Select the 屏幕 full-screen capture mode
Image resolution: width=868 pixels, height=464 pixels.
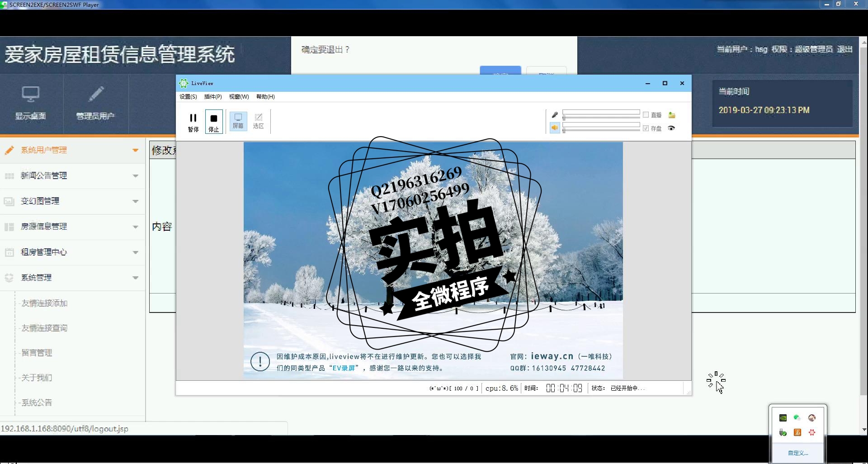pyautogui.click(x=238, y=121)
